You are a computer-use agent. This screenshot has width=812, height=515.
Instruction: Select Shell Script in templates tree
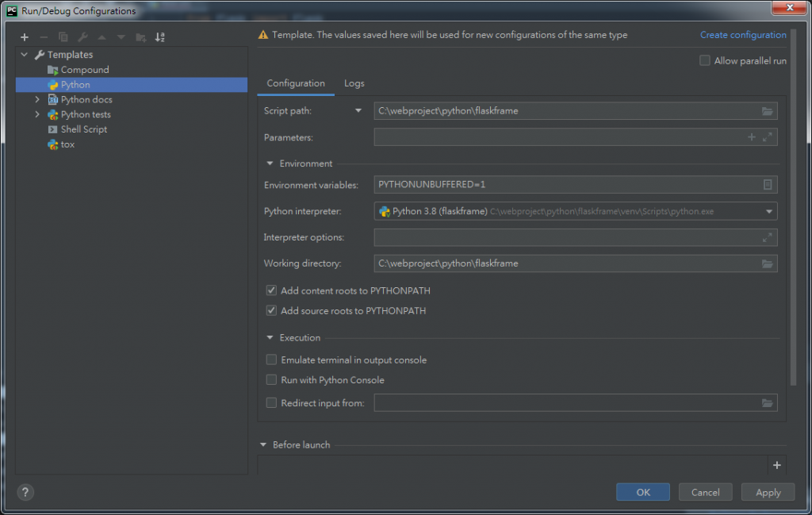(83, 129)
